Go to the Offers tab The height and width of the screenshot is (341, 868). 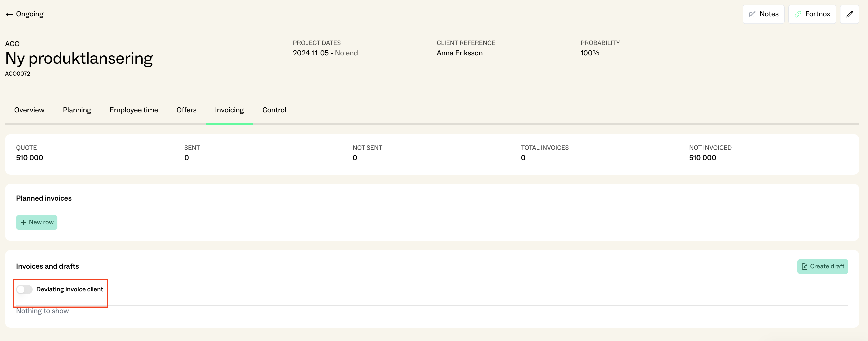(186, 110)
